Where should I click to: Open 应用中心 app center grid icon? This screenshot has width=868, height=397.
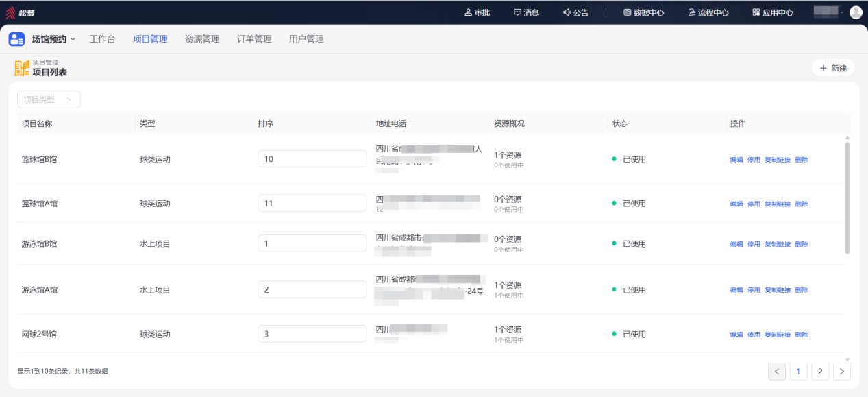click(x=756, y=12)
